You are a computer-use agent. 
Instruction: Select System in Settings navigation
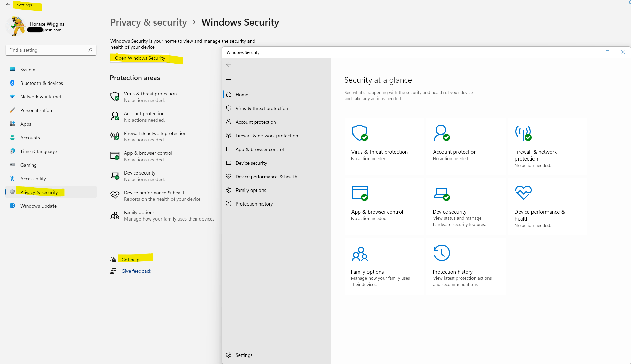(x=51, y=70)
